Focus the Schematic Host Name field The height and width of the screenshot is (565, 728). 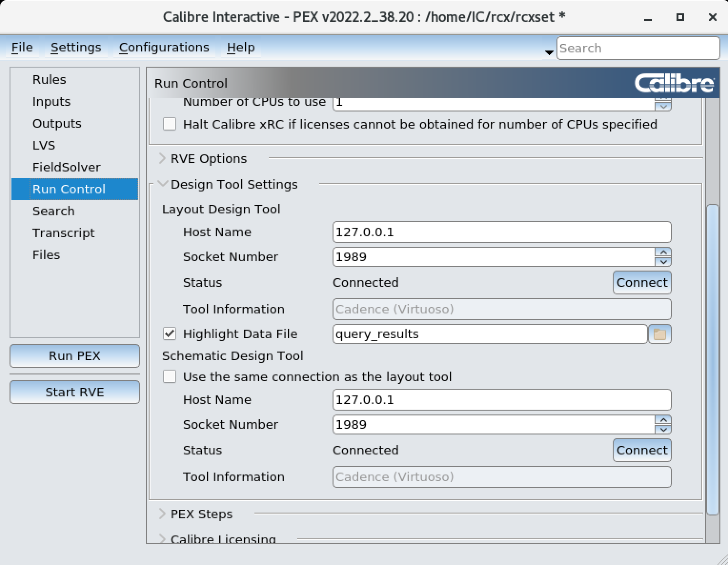click(502, 400)
